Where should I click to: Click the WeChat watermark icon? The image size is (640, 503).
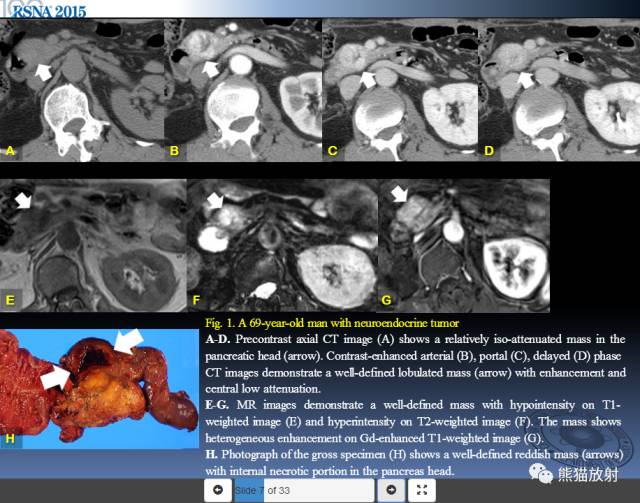(x=540, y=474)
